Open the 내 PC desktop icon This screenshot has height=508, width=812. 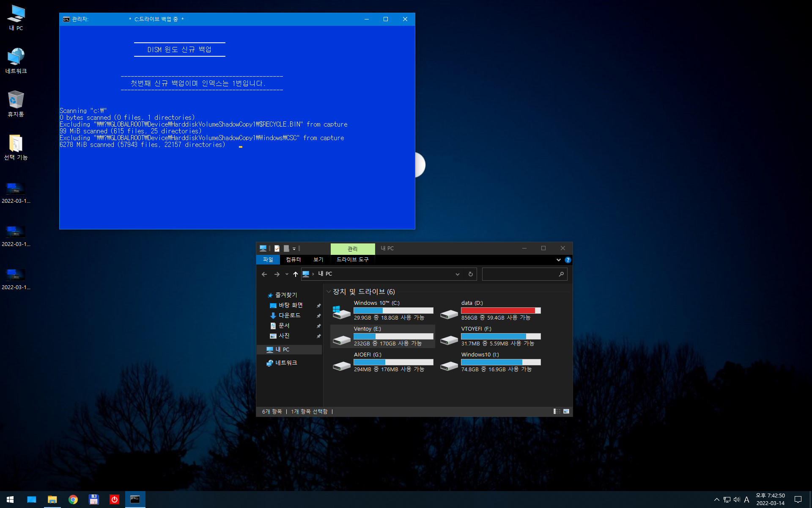pos(16,18)
